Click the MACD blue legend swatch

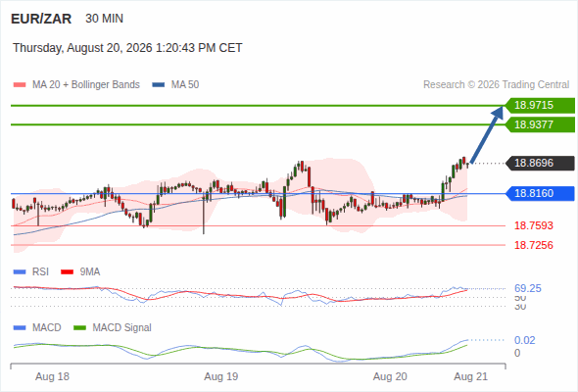coord(20,328)
